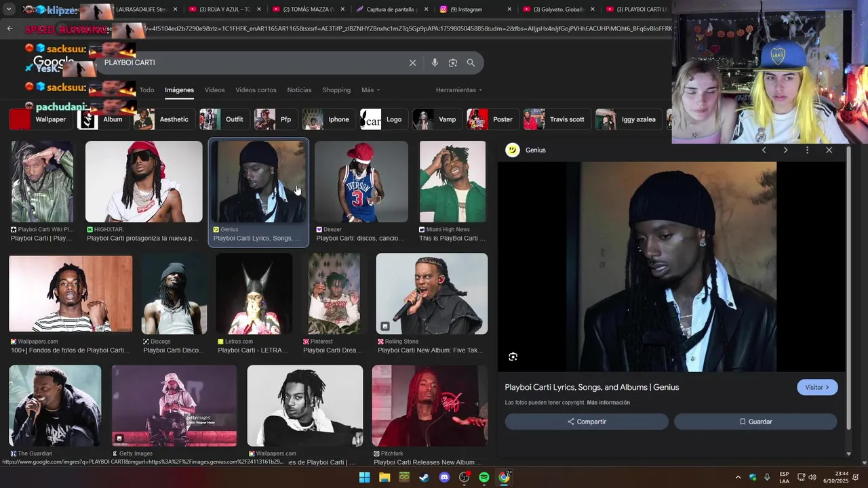Open the three-dot menu in preview panel
The image size is (868, 488).
click(807, 150)
